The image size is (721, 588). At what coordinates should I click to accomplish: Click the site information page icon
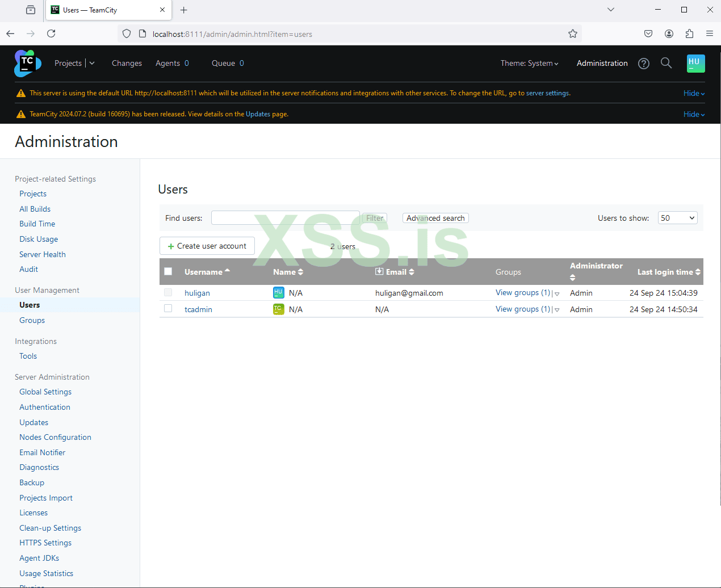[x=142, y=34]
